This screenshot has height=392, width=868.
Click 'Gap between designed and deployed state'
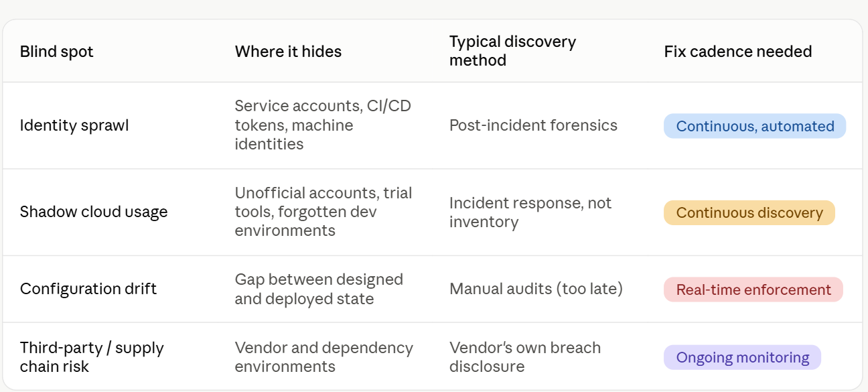coord(319,289)
